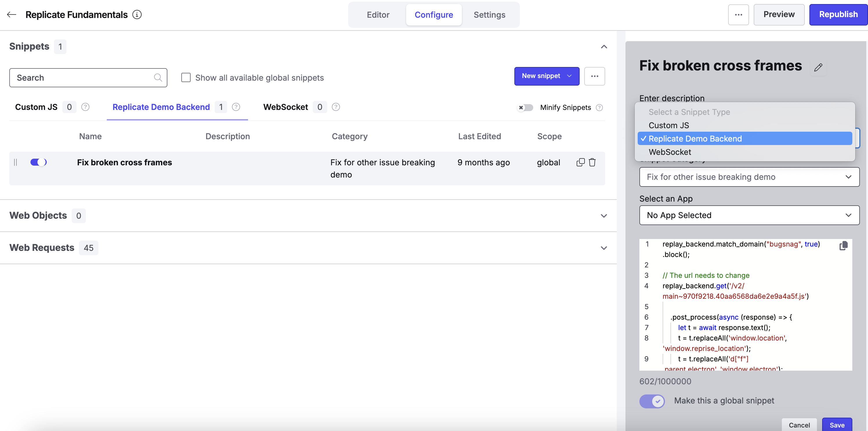Open the Custom JS snippets tab
This screenshot has height=431, width=868.
(x=36, y=107)
